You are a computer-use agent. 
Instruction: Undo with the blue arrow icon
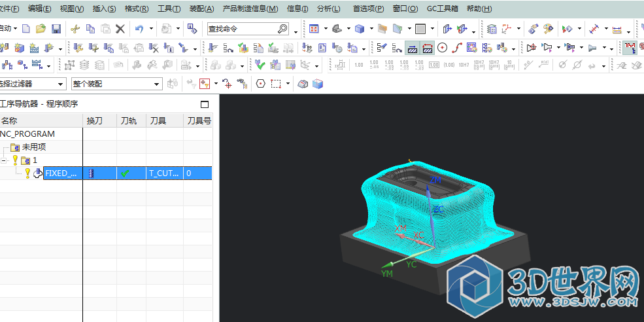(x=139, y=29)
